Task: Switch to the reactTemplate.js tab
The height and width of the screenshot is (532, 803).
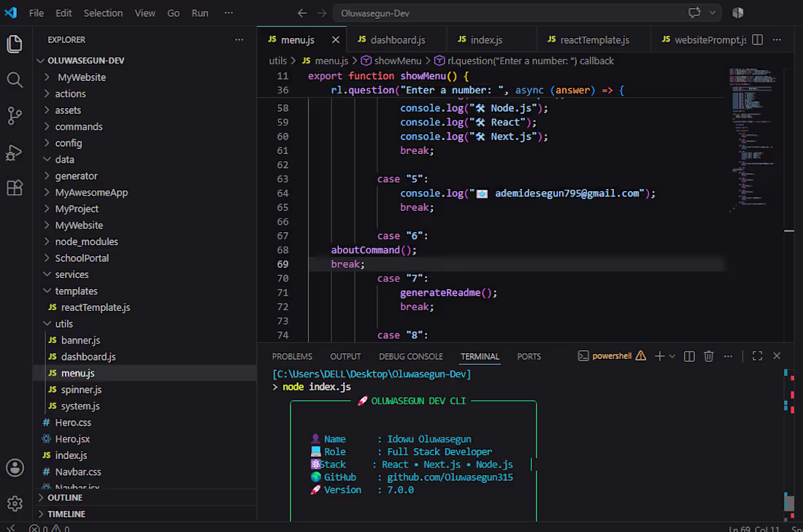Action: tap(593, 39)
